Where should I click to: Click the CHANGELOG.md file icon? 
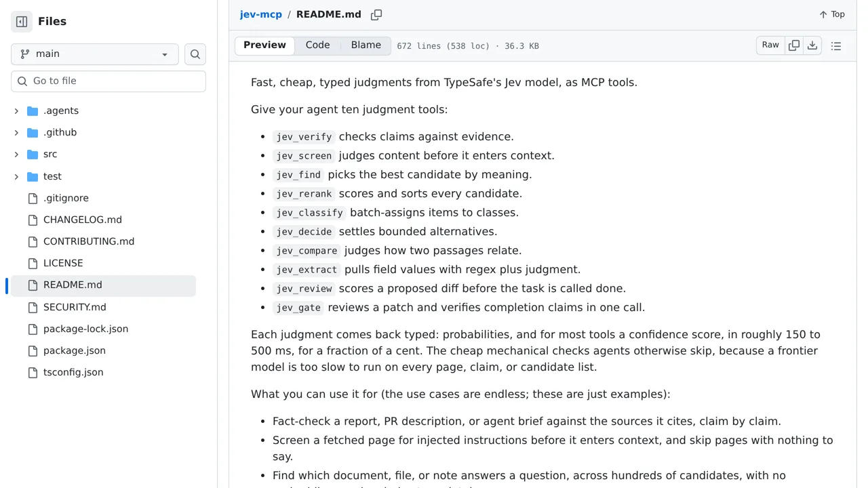point(33,220)
